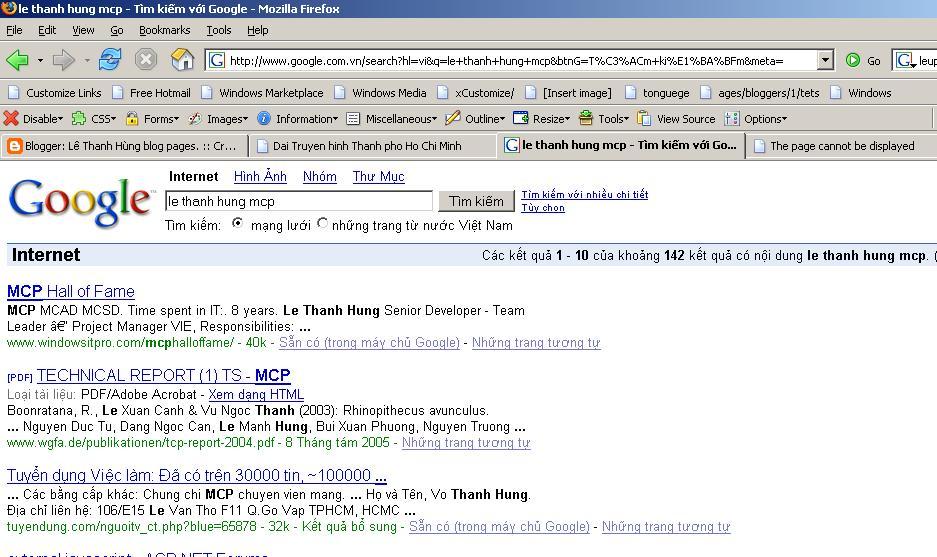Screen dimensions: 937x557
Task: Open the Free Hotmail bookmark
Action: click(x=152, y=93)
